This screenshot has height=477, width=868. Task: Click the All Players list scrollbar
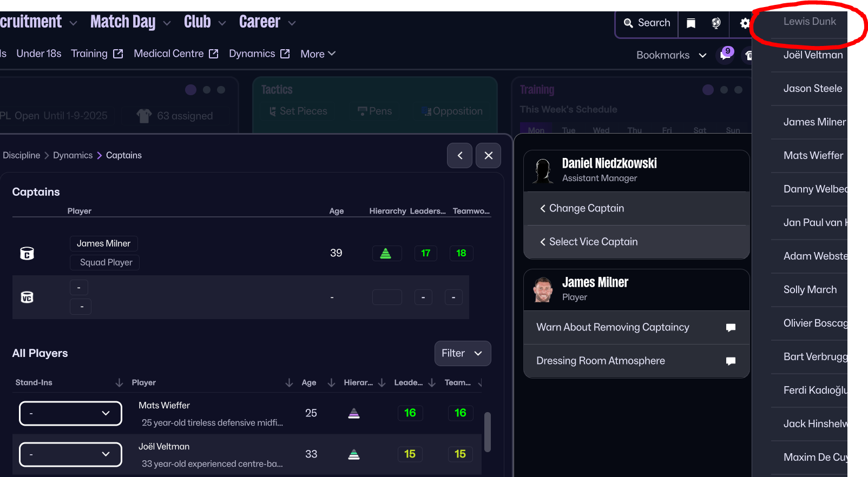click(x=487, y=432)
